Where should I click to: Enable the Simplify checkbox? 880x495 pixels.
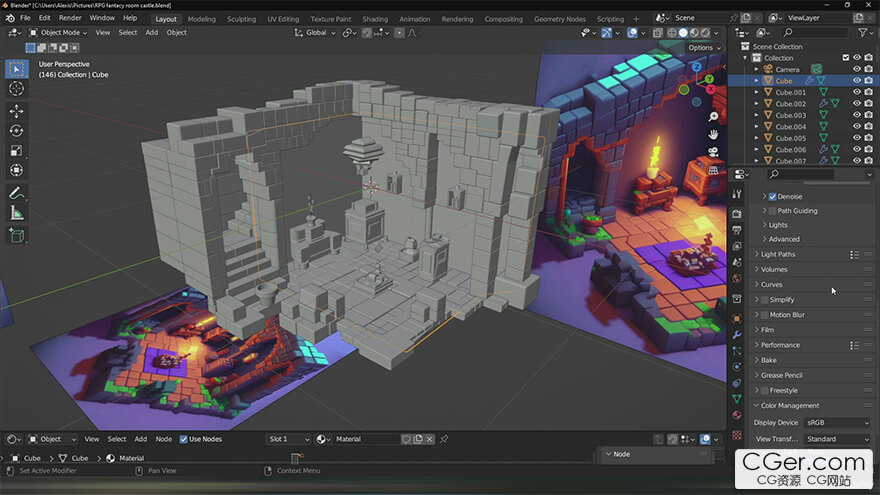764,300
